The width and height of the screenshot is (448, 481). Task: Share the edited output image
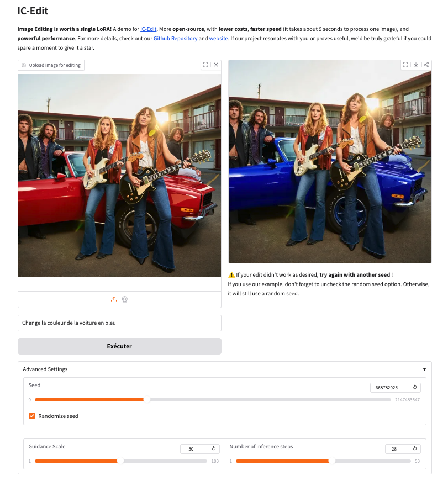click(426, 65)
